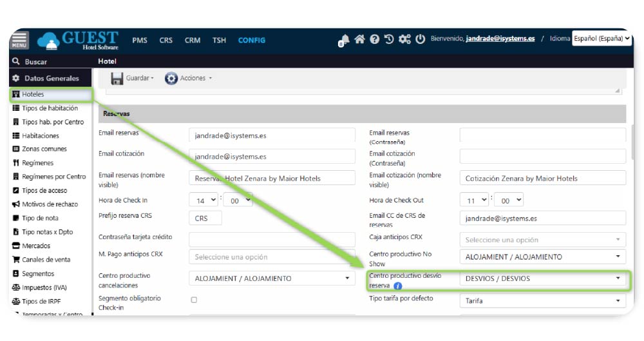This screenshot has height=341, width=644.
Task: Open settings gears icon in header
Action: click(x=404, y=39)
